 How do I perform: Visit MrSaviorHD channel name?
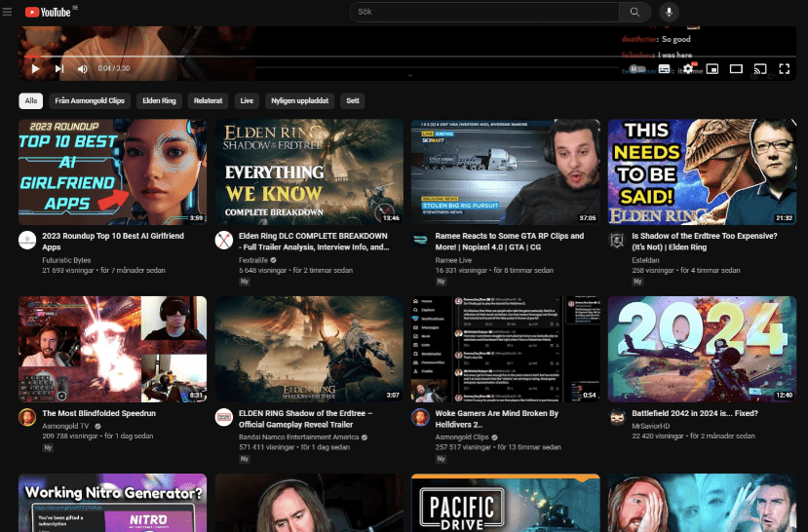coord(651,427)
